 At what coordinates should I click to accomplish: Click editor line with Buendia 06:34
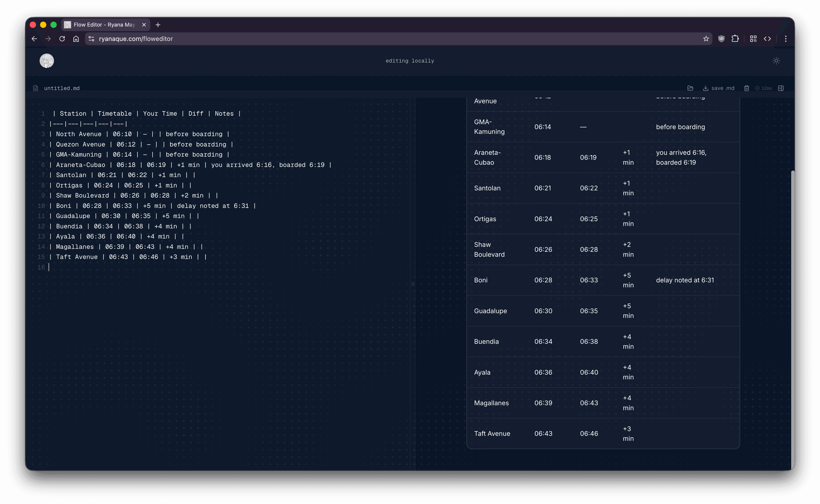(120, 226)
